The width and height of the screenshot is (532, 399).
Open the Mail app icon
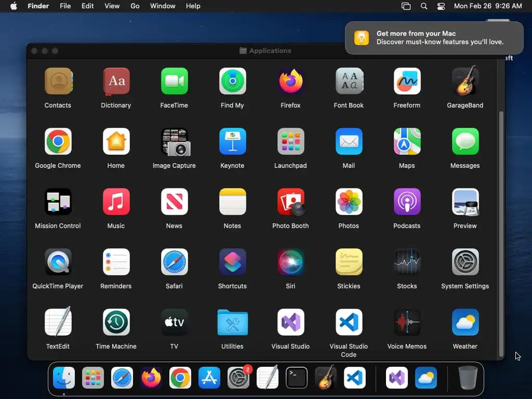click(x=349, y=141)
